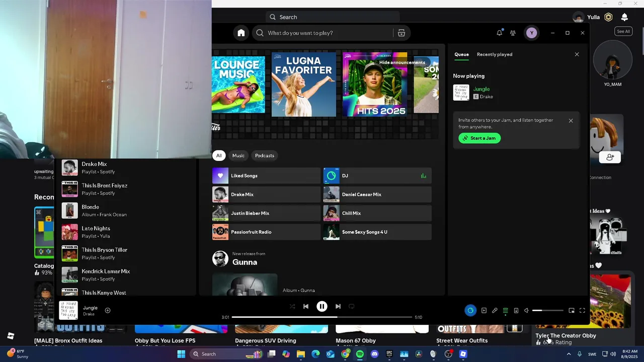Viewport: 644px width, 362px height.
Task: Click Spotify search field 'What do you want to play?'
Action: (322, 33)
